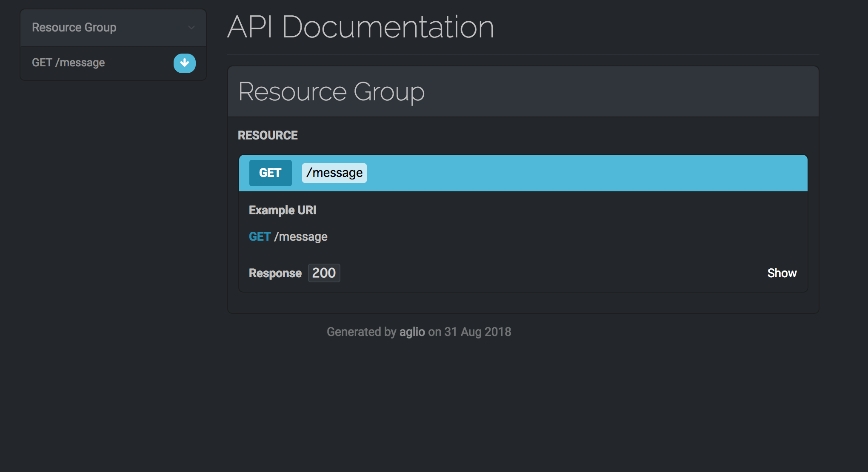
Task: Collapse the sidebar Resource Group chevron
Action: (x=191, y=27)
